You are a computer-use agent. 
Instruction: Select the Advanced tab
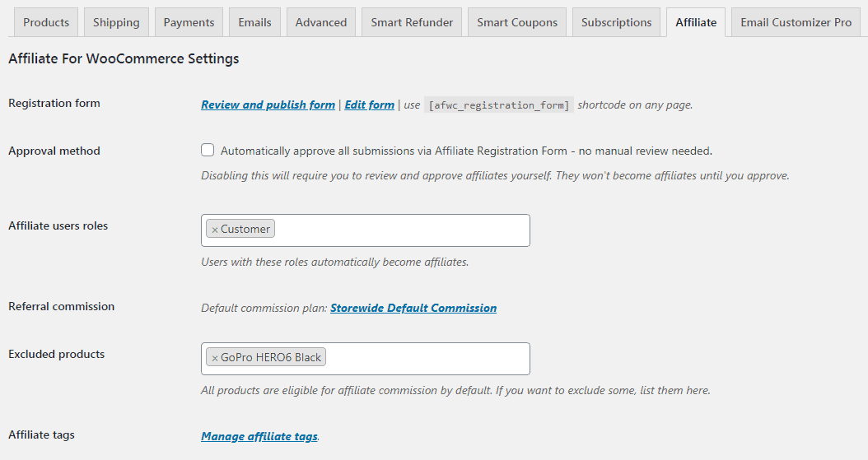(x=321, y=23)
